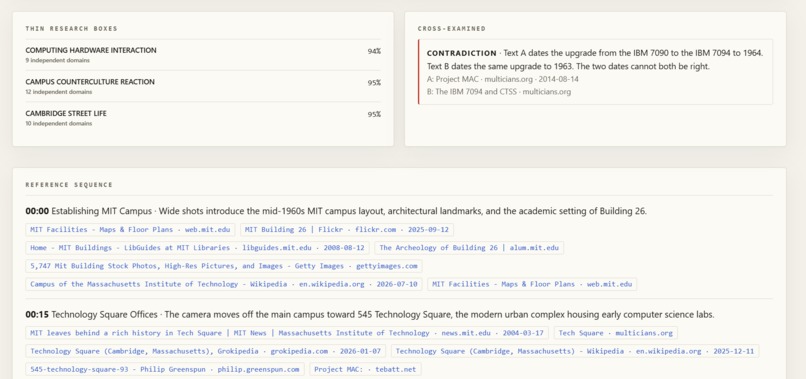Click the Thin Research Boxes heading

[71, 29]
